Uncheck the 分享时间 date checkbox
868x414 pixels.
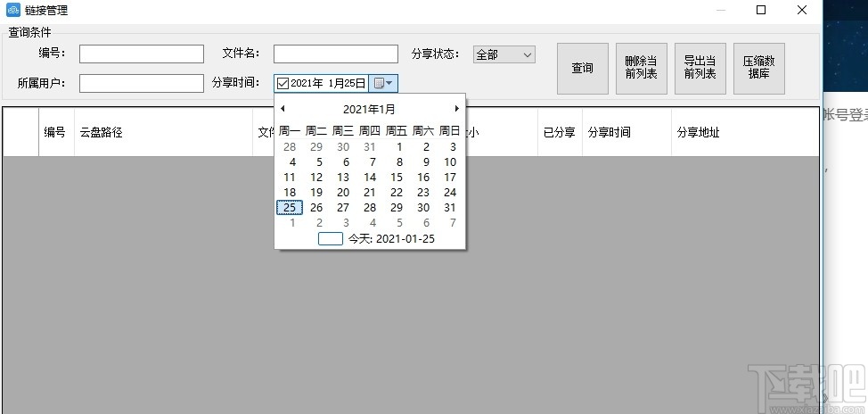point(283,83)
